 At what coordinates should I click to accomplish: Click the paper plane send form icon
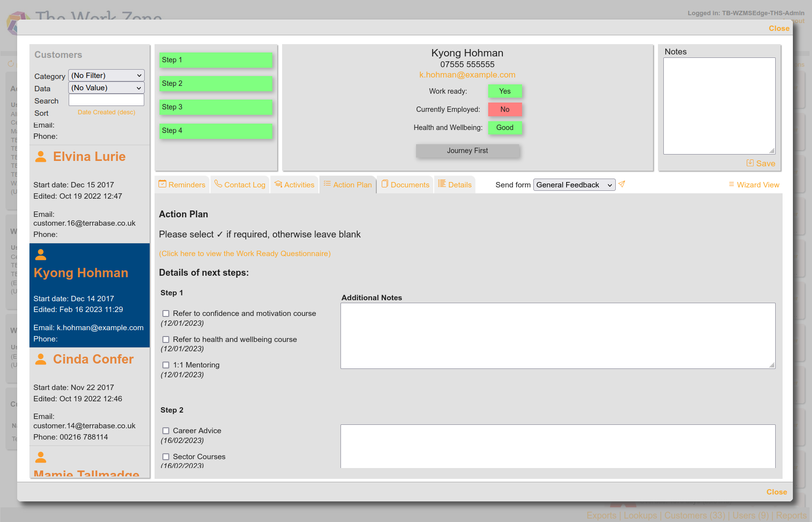click(622, 184)
